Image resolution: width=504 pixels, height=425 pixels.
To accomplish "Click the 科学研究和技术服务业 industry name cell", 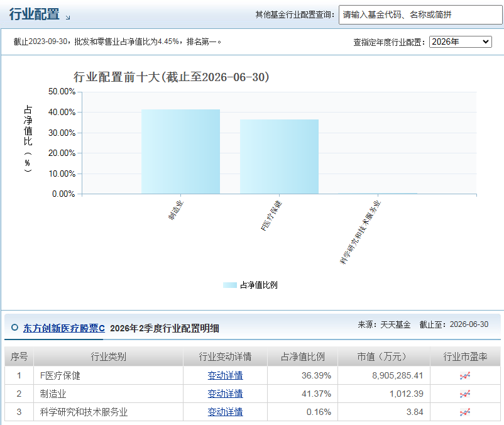I will [x=84, y=412].
